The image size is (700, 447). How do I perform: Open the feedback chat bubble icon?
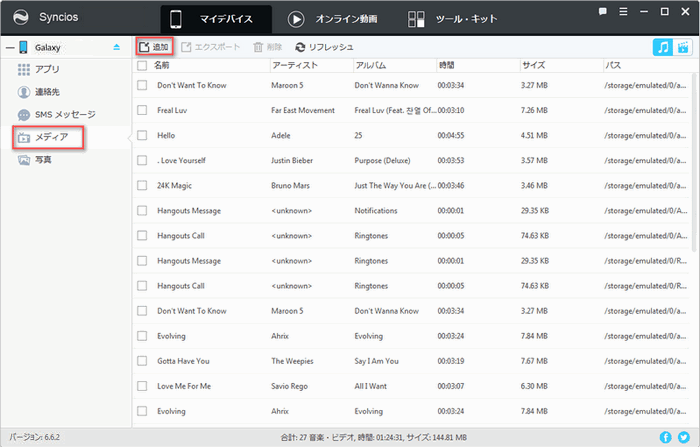click(x=603, y=12)
